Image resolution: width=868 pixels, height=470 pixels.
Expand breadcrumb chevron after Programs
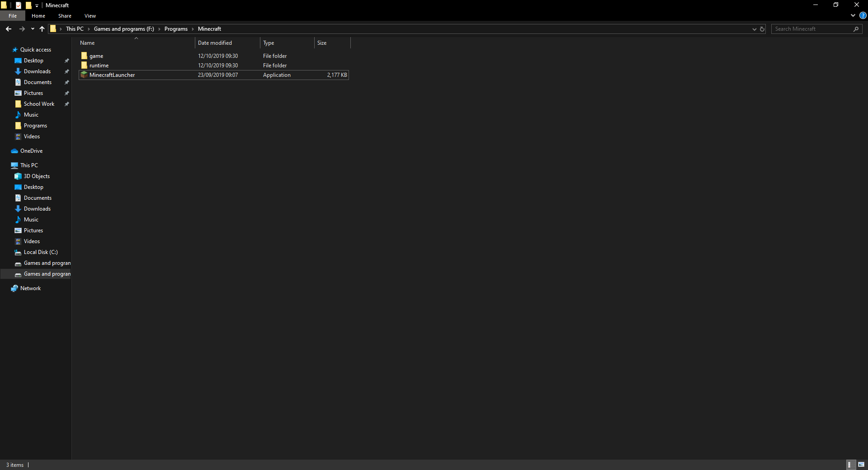click(193, 29)
